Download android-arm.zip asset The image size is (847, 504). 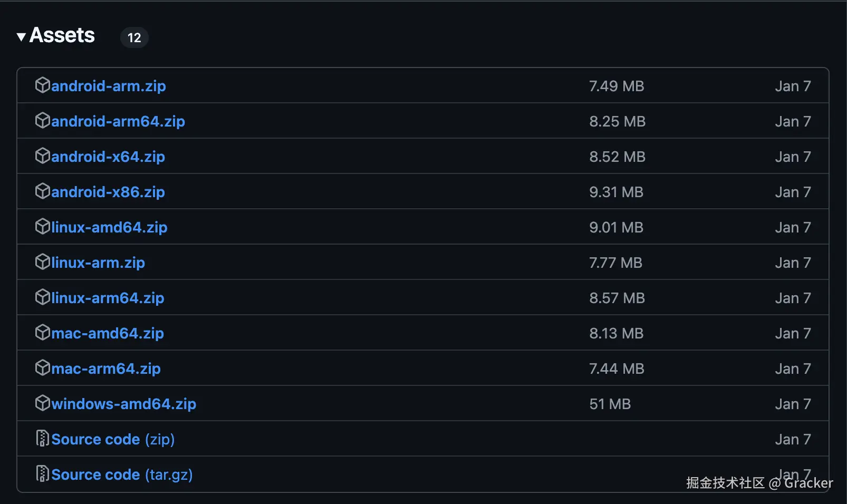pos(109,86)
